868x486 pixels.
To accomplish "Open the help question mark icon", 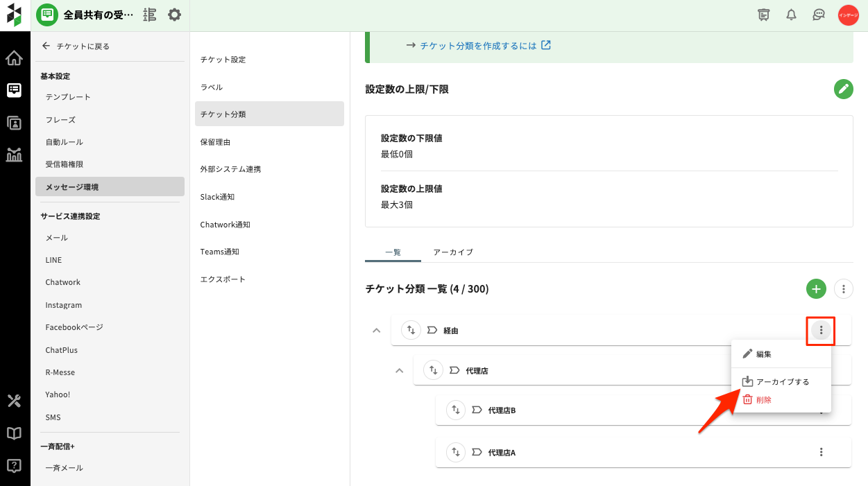I will (14, 465).
